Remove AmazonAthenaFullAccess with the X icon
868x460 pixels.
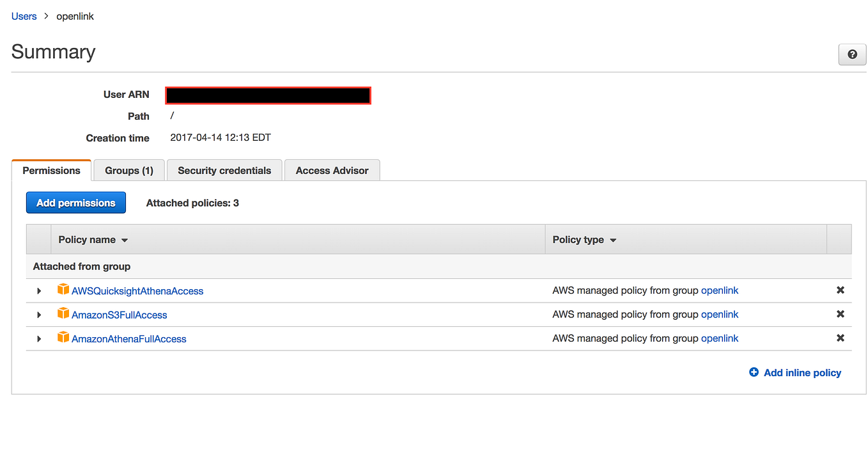(x=840, y=338)
